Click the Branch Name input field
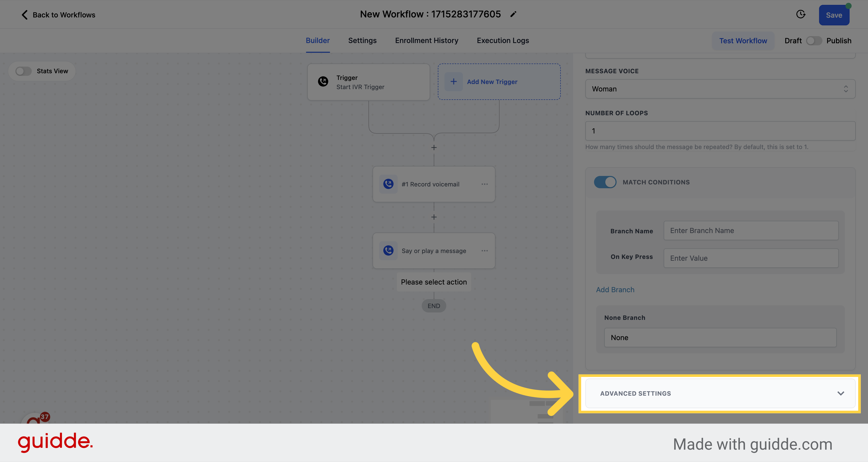This screenshot has width=868, height=462. (x=750, y=230)
